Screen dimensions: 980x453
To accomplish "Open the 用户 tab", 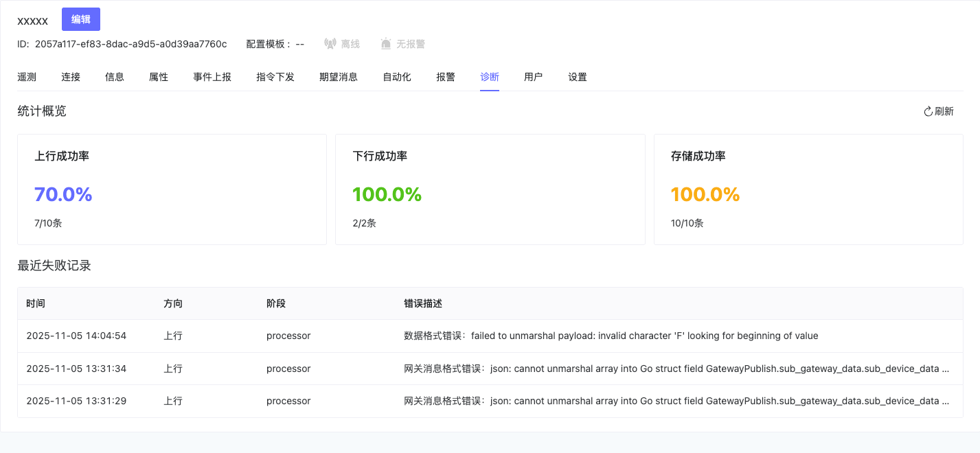I will coord(534,77).
